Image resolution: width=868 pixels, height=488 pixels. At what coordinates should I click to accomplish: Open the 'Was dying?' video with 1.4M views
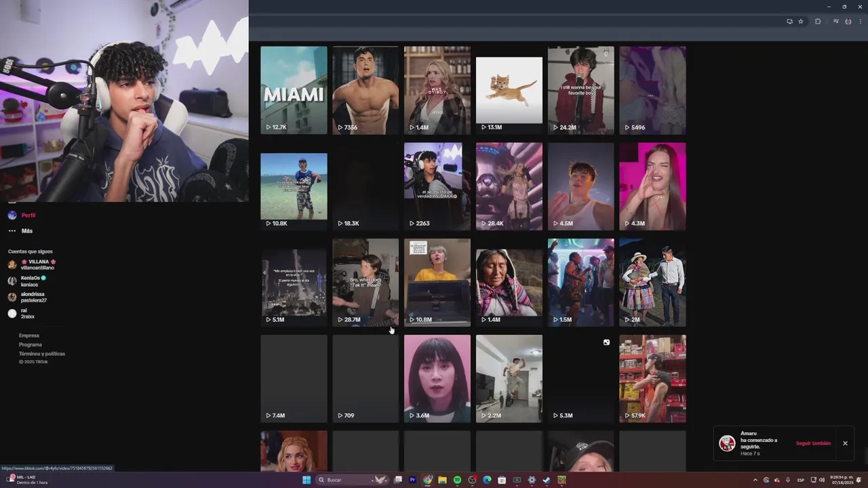[x=437, y=90]
